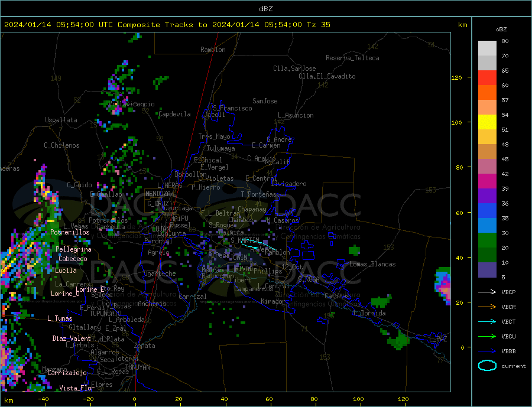Click the SanJose label
The width and height of the screenshot is (532, 407).
265,101
